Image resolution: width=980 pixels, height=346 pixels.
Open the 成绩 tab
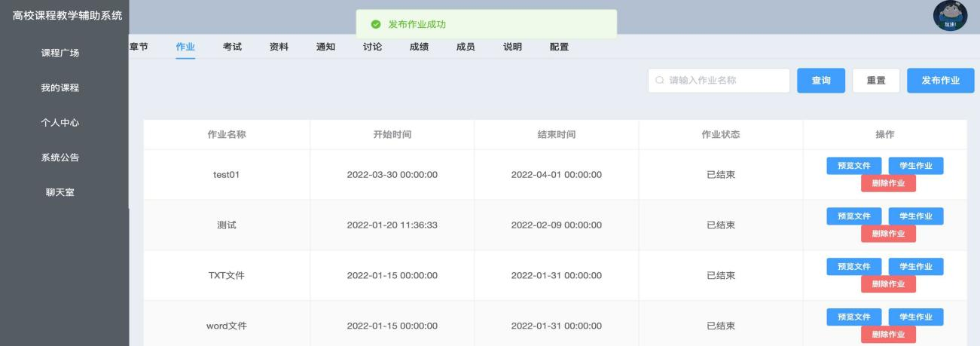(419, 47)
